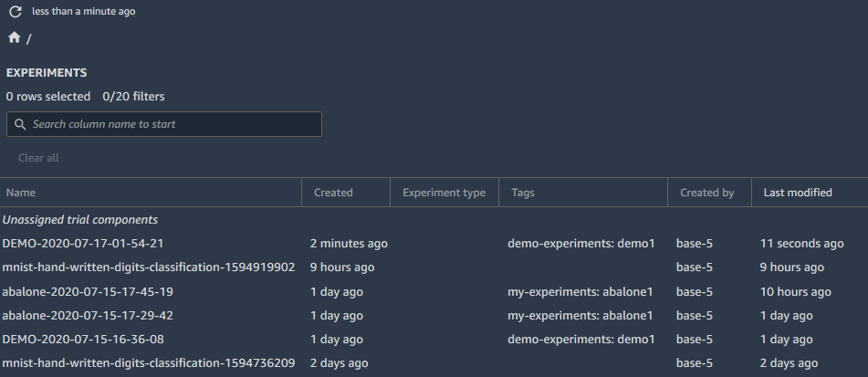Open experiment DEMO-2020-07-15-16-36-08
This screenshot has height=377, width=868.
click(83, 340)
